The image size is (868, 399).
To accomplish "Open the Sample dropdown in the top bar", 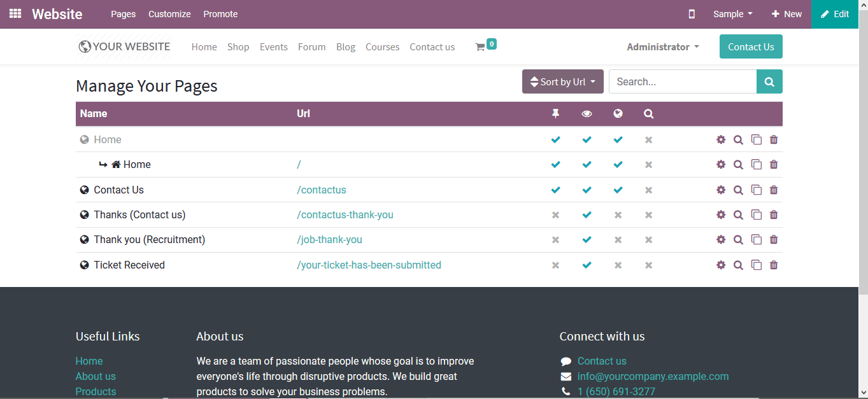I will pos(732,13).
